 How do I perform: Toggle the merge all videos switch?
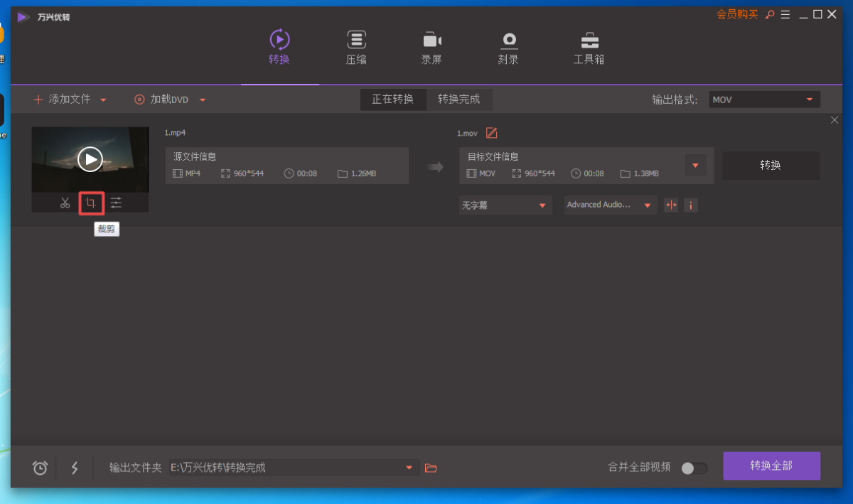[694, 468]
